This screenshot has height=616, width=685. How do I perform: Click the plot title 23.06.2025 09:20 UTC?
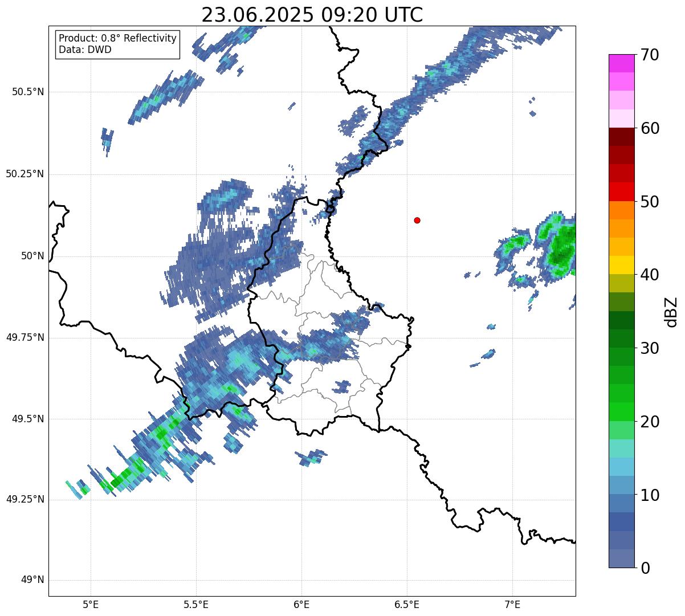(x=312, y=14)
